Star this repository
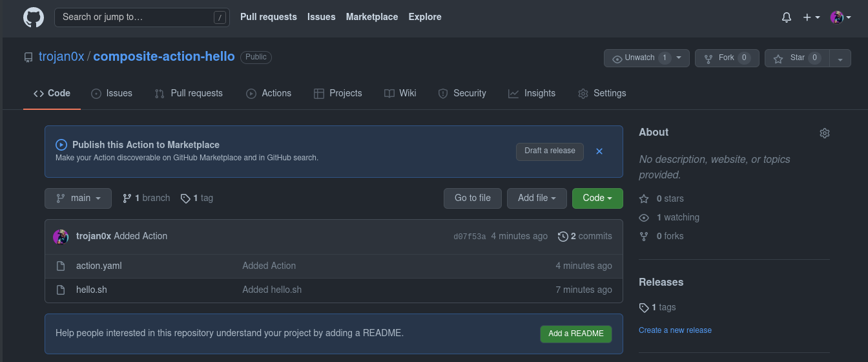The image size is (868, 362). pos(797,58)
